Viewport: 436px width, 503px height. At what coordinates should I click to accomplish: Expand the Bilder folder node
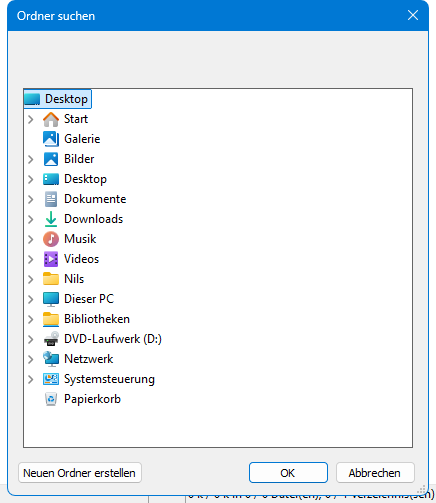coord(31,159)
